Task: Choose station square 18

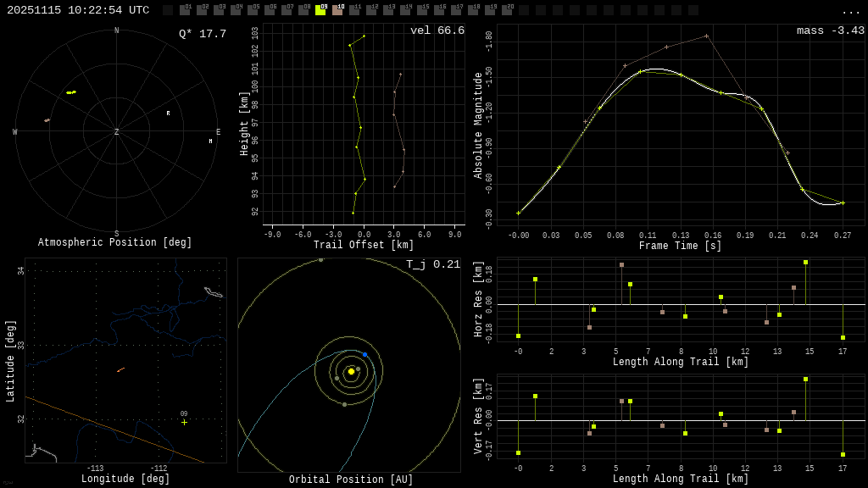Action: pyautogui.click(x=472, y=10)
